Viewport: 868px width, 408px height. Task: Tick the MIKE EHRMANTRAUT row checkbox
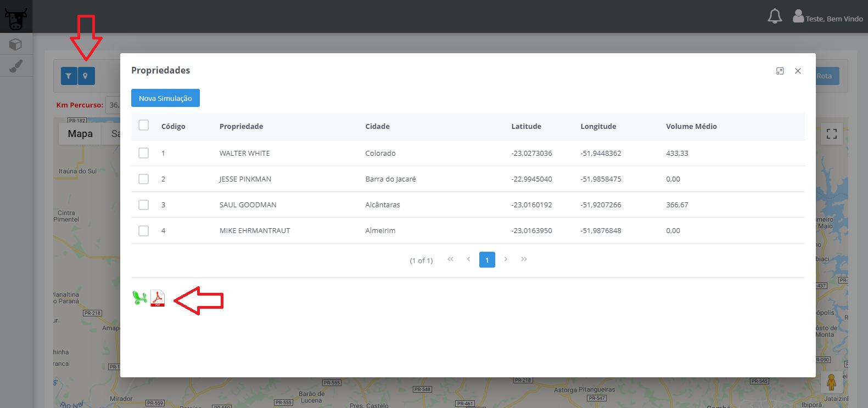click(144, 231)
